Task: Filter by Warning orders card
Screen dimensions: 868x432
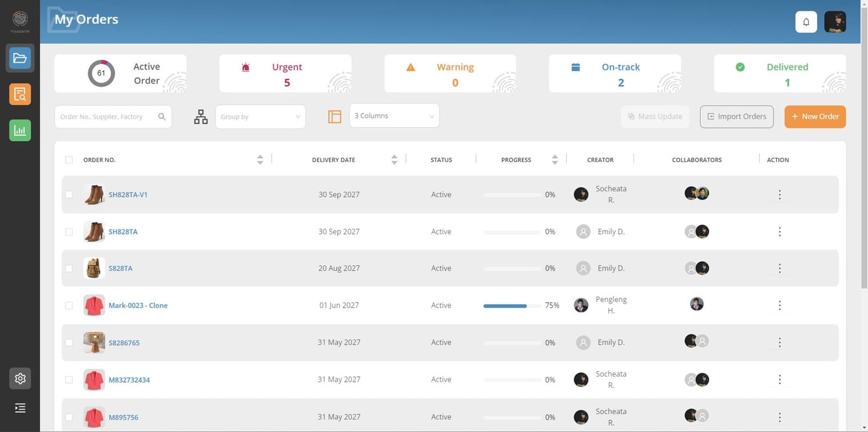Action: pyautogui.click(x=451, y=74)
